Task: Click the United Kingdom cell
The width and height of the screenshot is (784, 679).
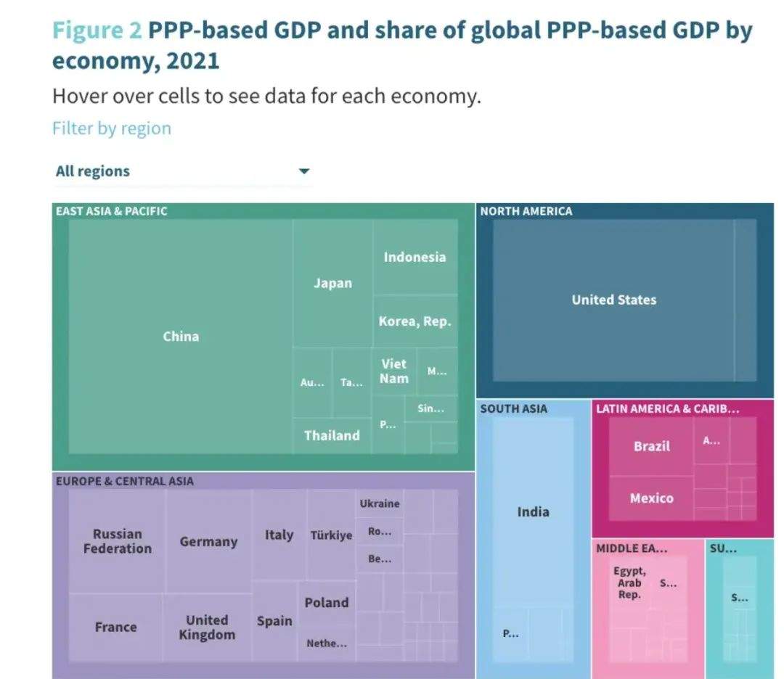Action: (207, 627)
